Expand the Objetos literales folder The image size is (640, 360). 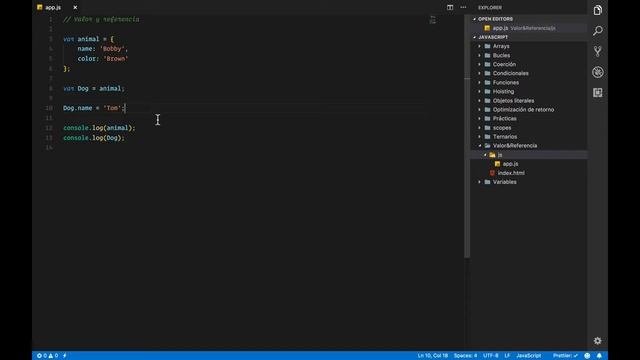[x=513, y=100]
